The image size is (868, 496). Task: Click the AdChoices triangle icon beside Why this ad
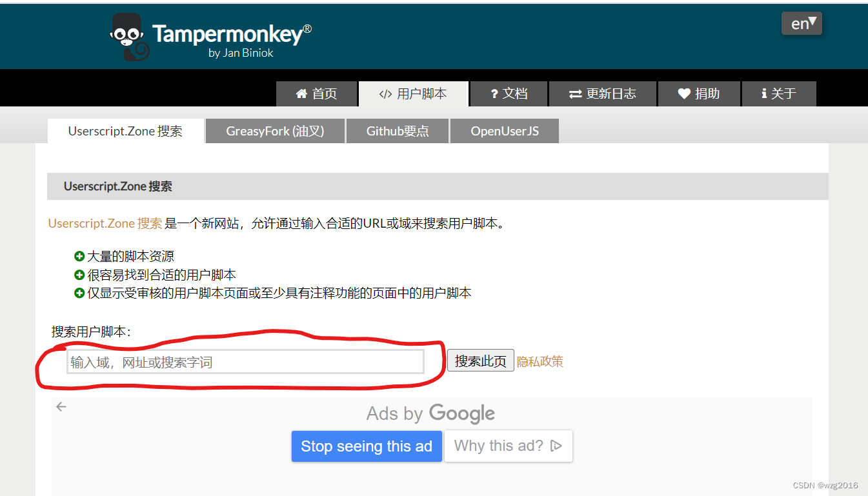(556, 446)
